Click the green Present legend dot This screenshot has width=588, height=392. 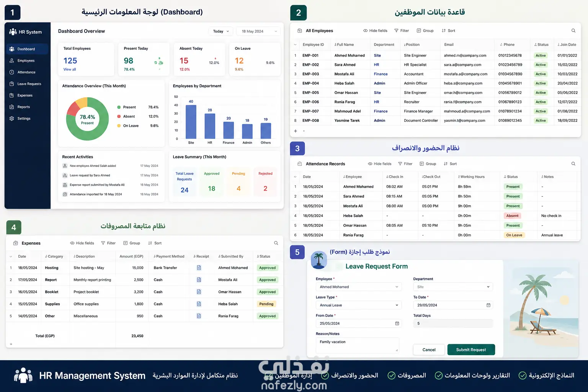pyautogui.click(x=119, y=107)
